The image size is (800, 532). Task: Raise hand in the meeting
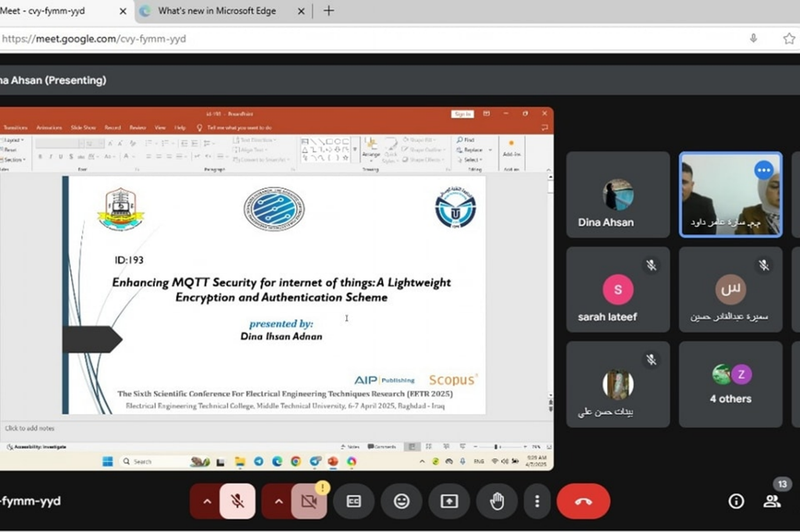point(497,502)
